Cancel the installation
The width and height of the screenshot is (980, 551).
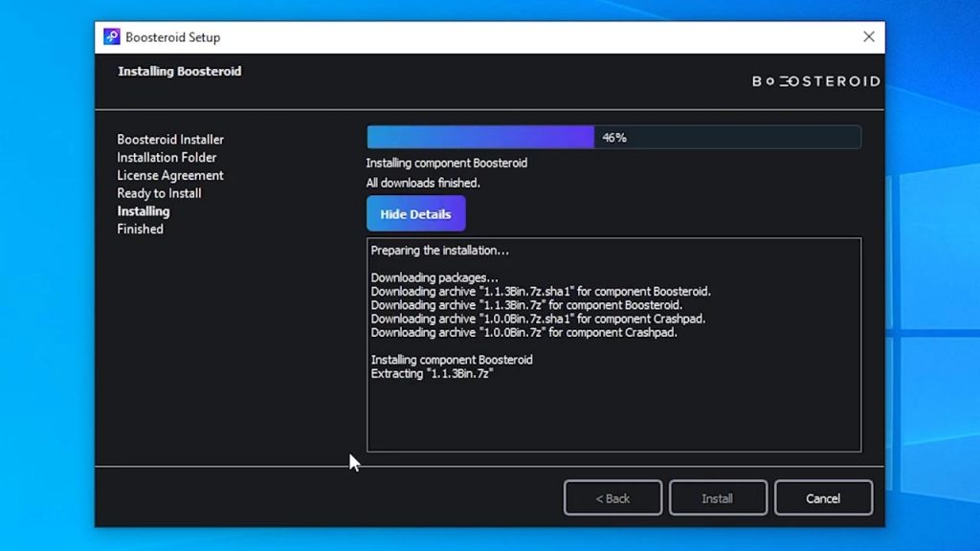pyautogui.click(x=823, y=497)
